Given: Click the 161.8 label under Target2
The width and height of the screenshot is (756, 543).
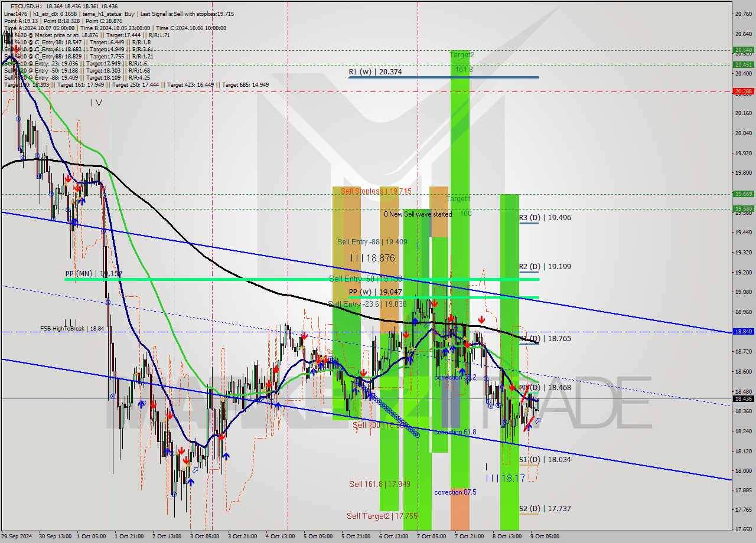Looking at the screenshot, I should point(464,70).
